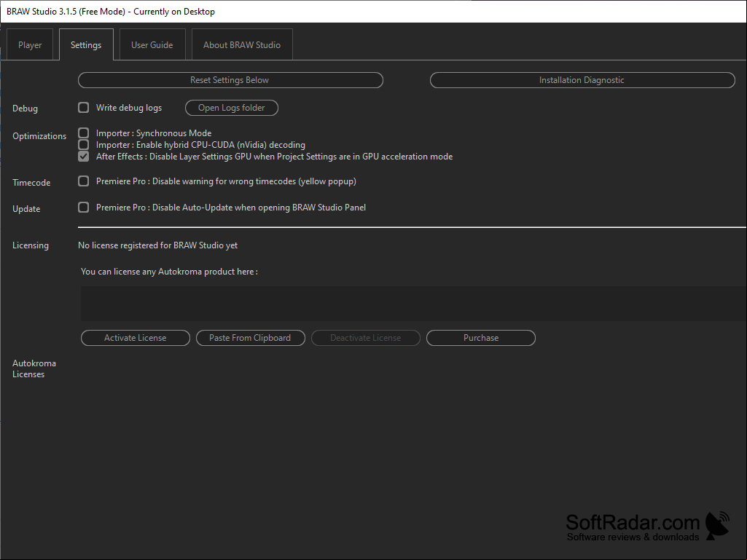
Task: Click the Reset Settings Below button
Action: pos(230,80)
